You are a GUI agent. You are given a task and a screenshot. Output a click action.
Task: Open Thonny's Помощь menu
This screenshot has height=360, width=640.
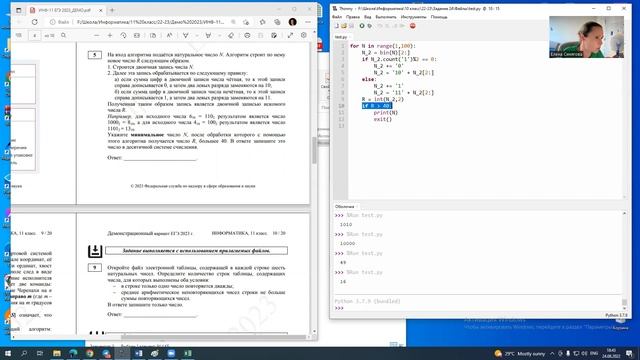click(x=439, y=17)
